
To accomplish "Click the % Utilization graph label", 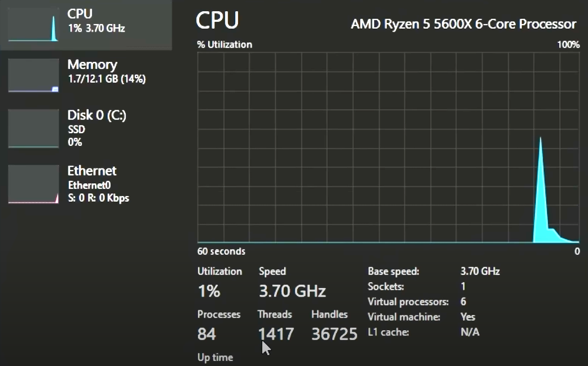I will click(x=225, y=44).
